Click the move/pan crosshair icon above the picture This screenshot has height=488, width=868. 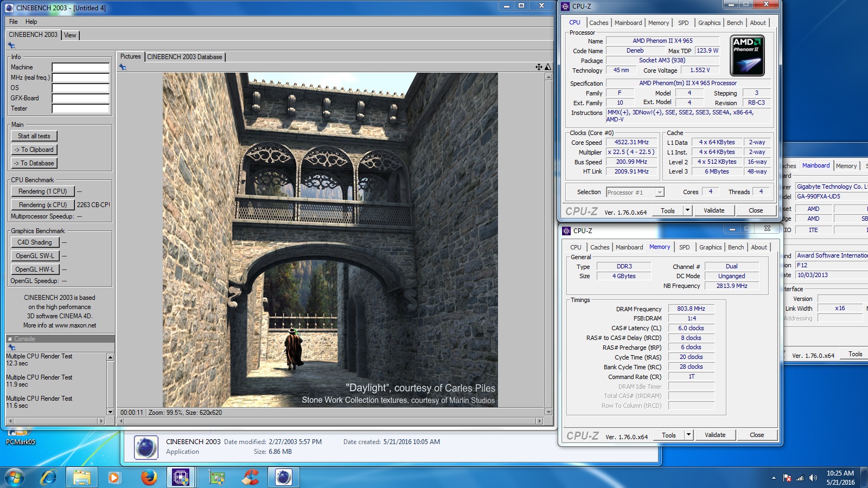click(x=539, y=67)
